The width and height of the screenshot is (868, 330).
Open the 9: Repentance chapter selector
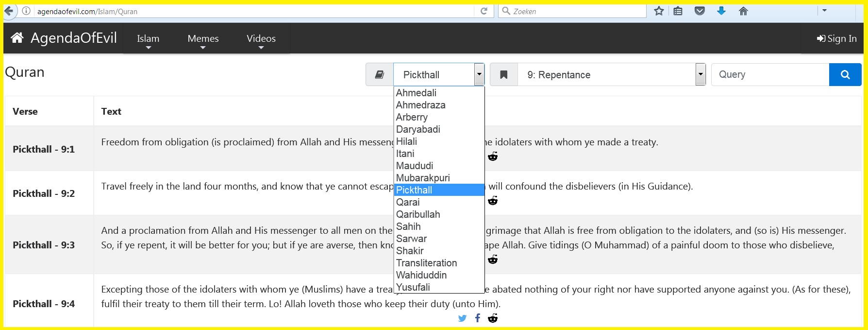(611, 75)
